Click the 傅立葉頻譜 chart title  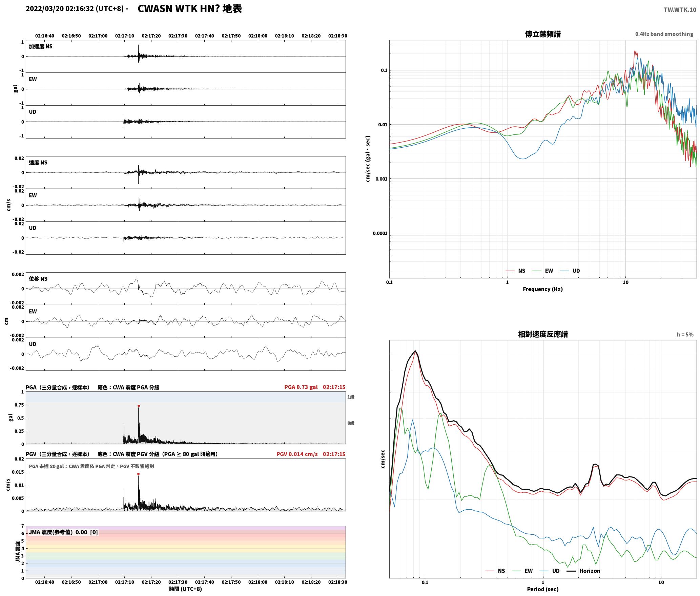(543, 34)
